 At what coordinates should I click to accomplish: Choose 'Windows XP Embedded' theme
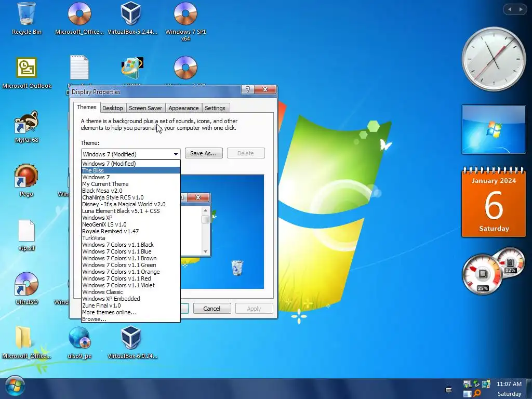(x=130, y=299)
